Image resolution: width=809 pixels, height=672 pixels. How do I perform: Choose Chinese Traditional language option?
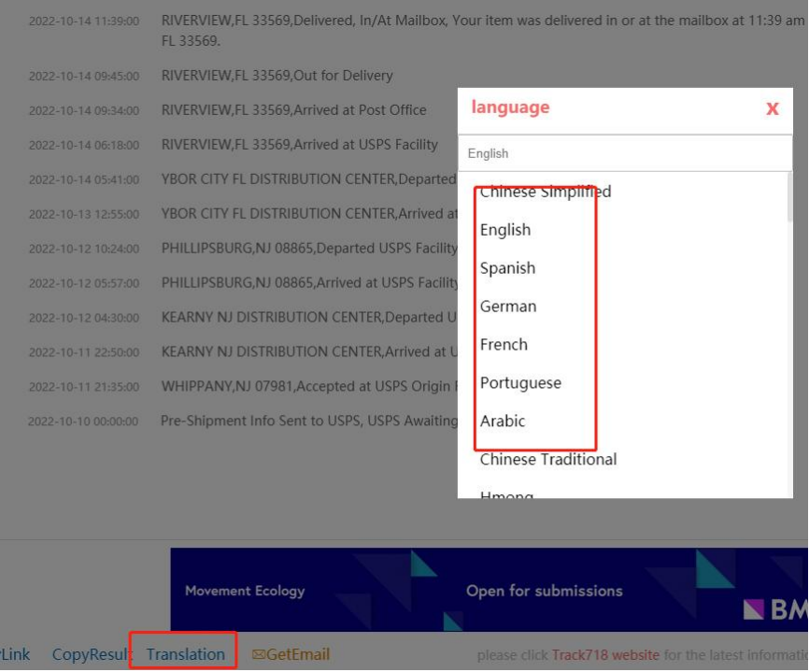tap(548, 460)
